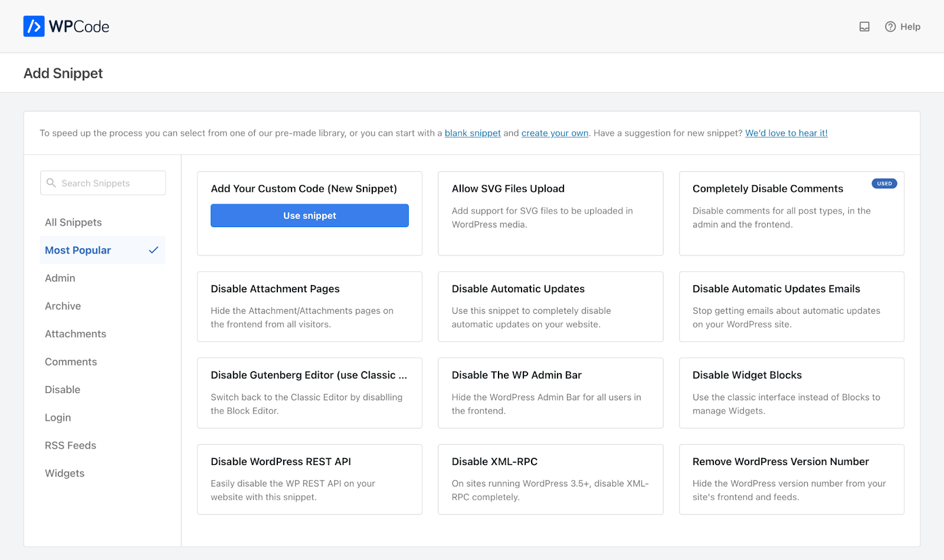
Task: Open the Attachments category
Action: click(76, 334)
